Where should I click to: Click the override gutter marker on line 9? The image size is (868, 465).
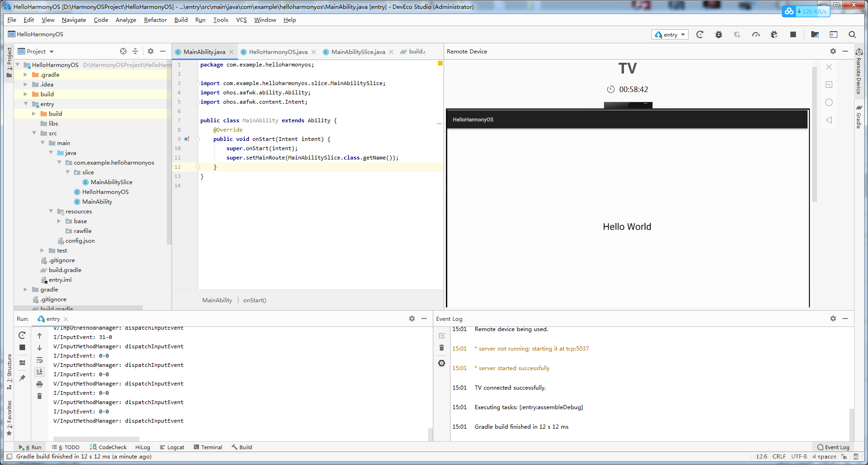click(186, 139)
